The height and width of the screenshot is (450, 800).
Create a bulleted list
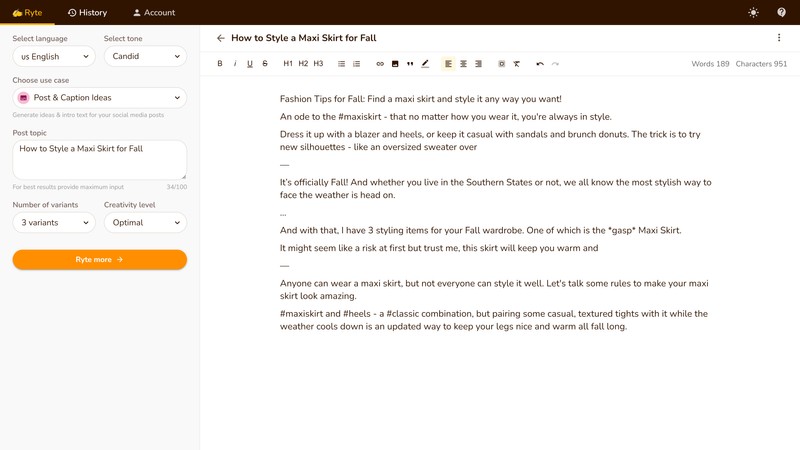click(x=342, y=64)
